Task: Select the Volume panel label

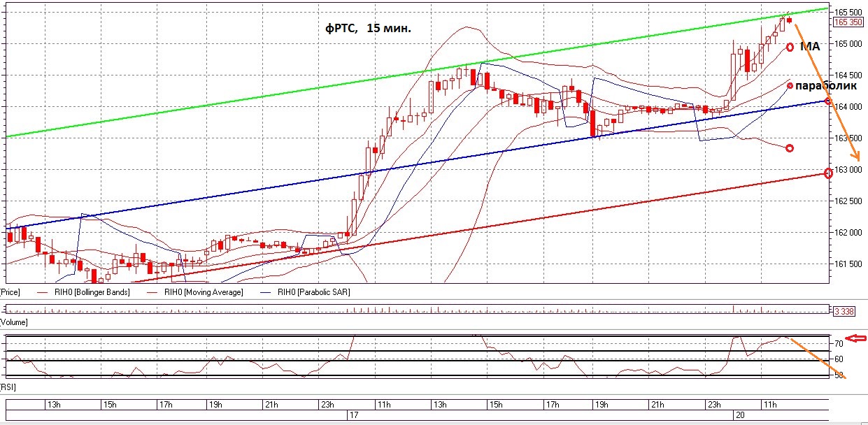Action: tap(13, 322)
